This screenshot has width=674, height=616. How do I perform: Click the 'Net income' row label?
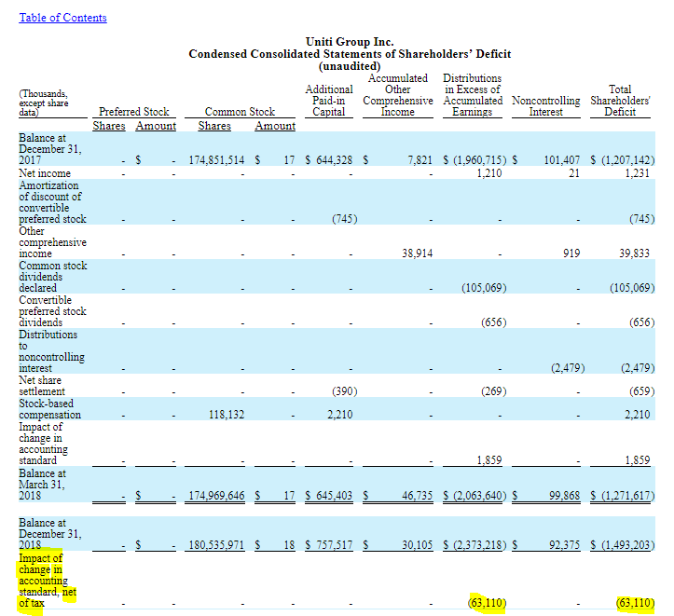click(45, 173)
